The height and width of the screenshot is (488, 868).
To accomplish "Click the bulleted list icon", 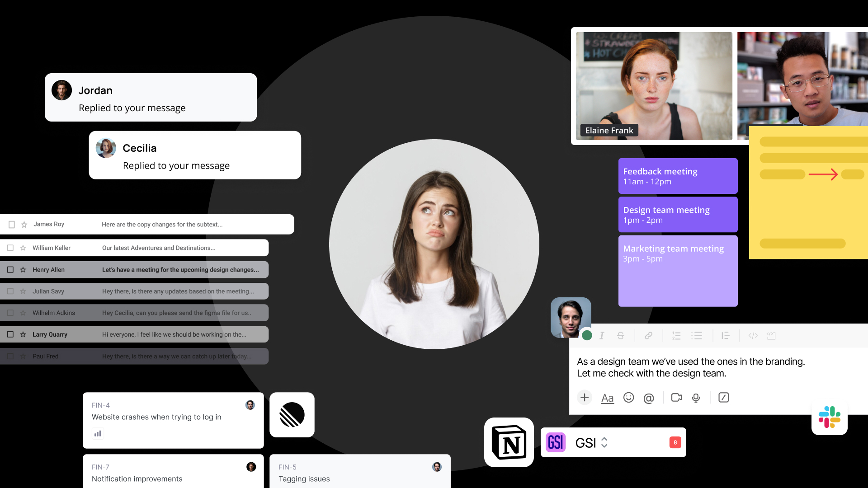I will [x=697, y=336].
